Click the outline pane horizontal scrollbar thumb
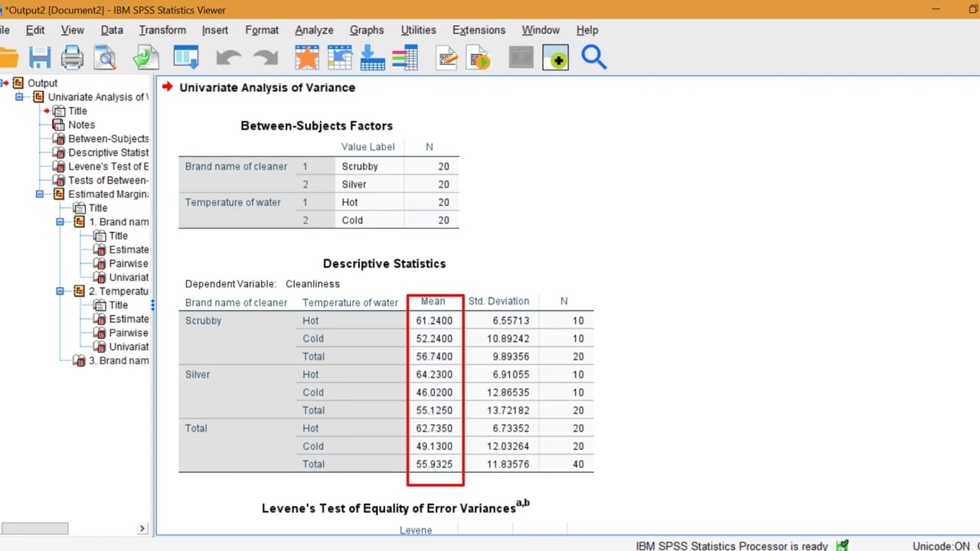This screenshot has height=551, width=980. coord(34,528)
